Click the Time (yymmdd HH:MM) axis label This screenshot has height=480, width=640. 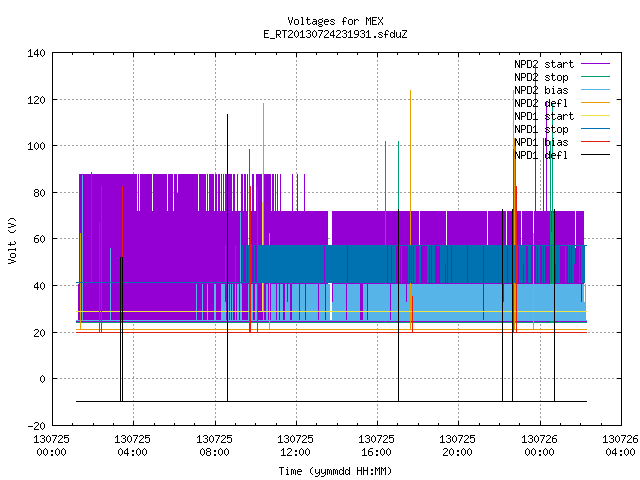click(335, 471)
